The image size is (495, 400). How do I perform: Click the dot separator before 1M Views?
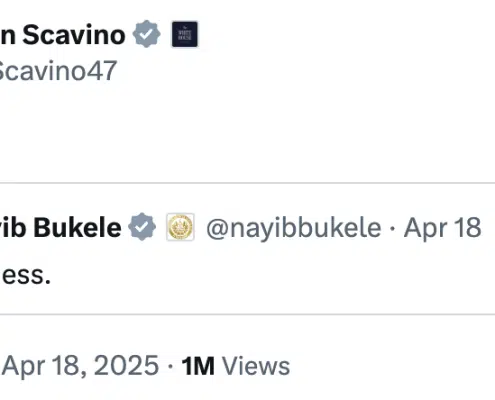click(170, 366)
